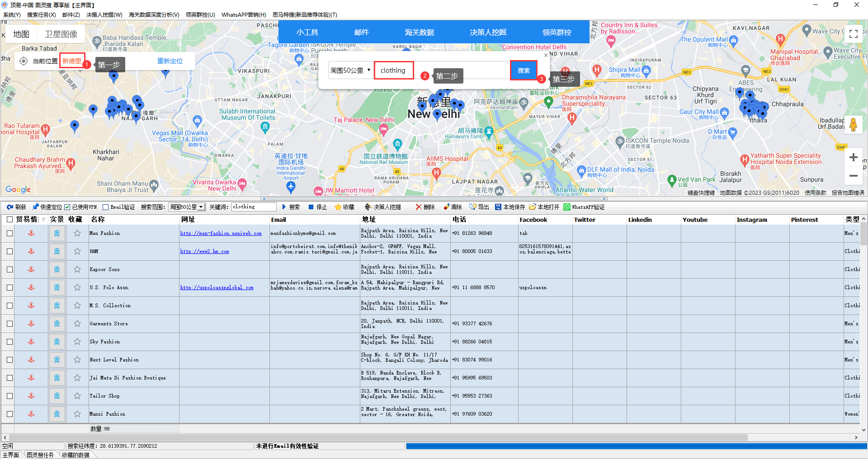Click 本地打开 open folder icon
868x459 pixels.
pos(533,207)
